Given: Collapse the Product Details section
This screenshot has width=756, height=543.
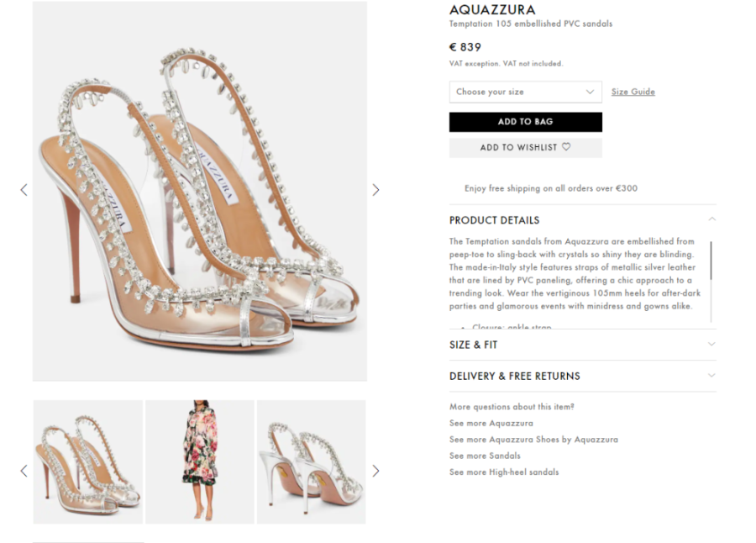Looking at the screenshot, I should (x=711, y=220).
